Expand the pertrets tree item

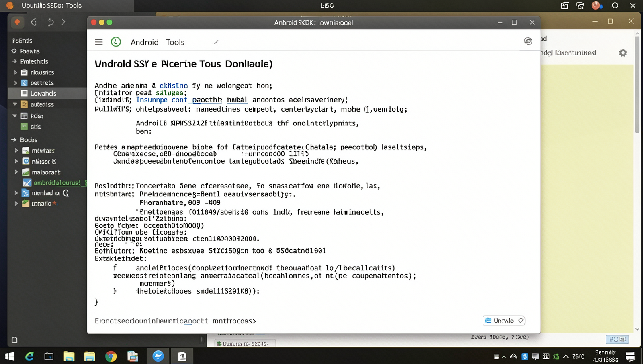(16, 83)
